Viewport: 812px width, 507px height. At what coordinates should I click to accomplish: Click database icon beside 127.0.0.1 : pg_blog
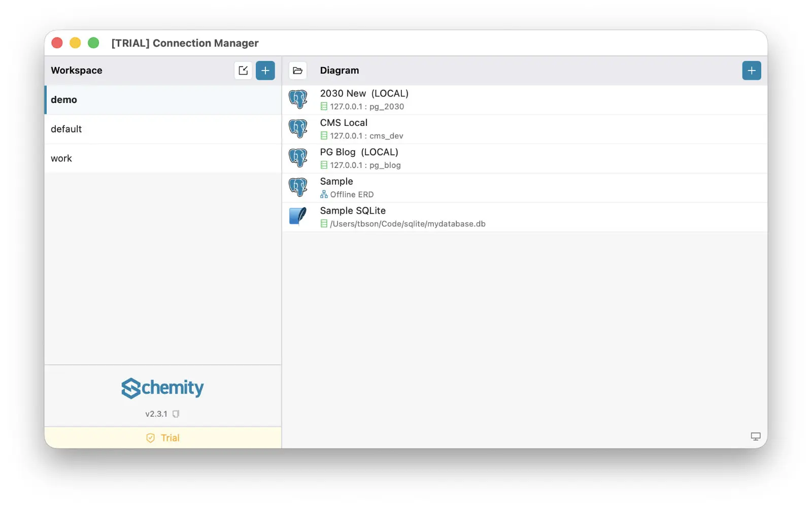[324, 165]
